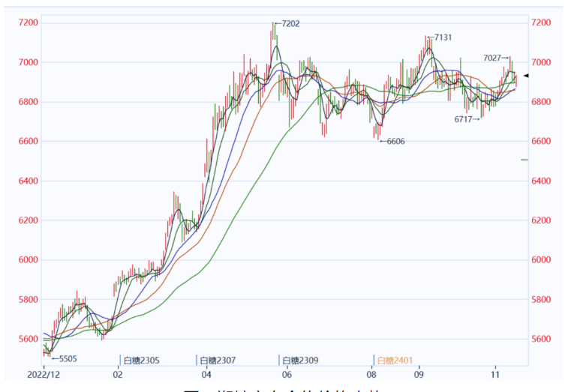
Task: Select the 6717 low price annotation
Action: (x=464, y=119)
